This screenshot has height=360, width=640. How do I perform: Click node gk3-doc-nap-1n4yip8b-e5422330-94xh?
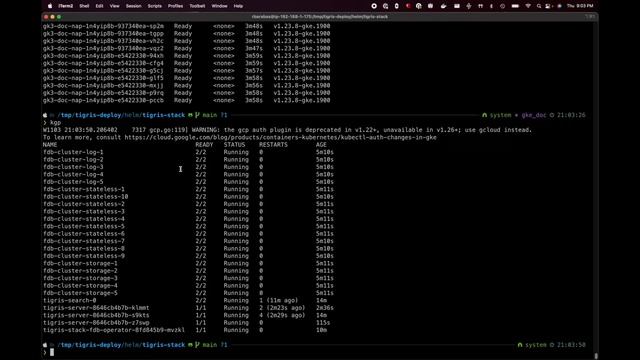click(103, 56)
